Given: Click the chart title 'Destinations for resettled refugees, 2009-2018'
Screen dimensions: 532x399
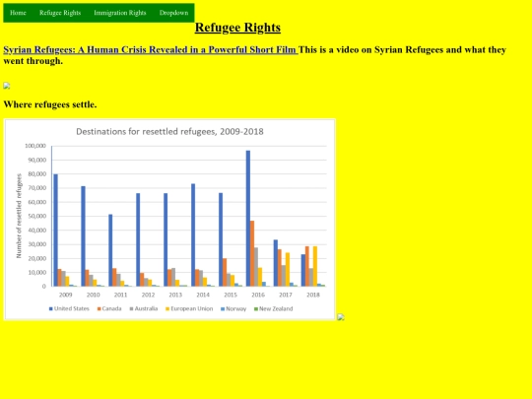Looking at the screenshot, I should pos(169,132).
